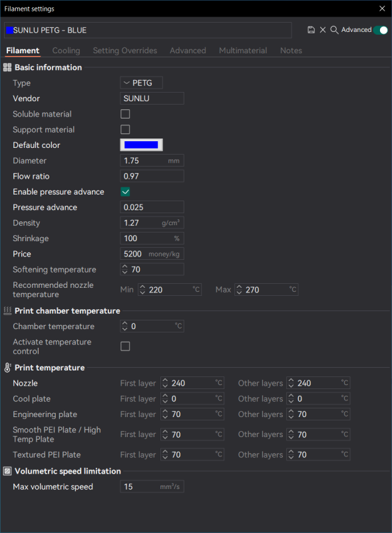Image resolution: width=392 pixels, height=533 pixels.
Task: Open the SUNLU PETG - BLUE preset selector
Action: pyautogui.click(x=148, y=30)
